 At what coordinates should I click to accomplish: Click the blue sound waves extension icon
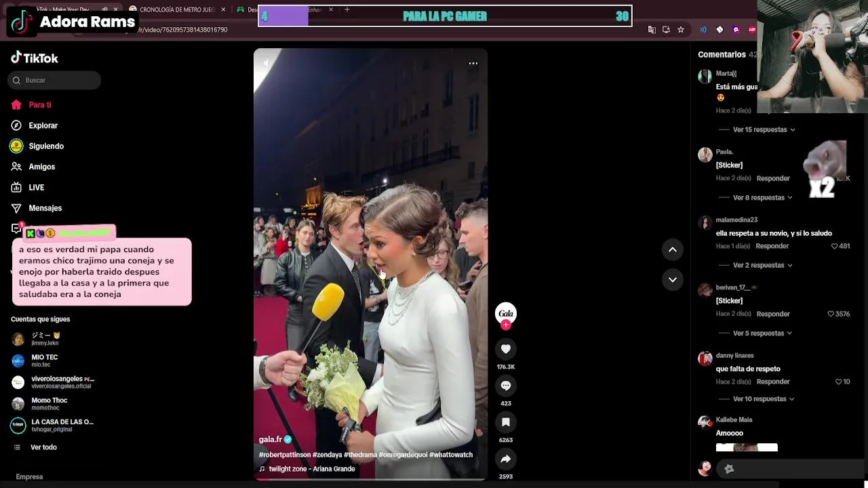pyautogui.click(x=703, y=30)
